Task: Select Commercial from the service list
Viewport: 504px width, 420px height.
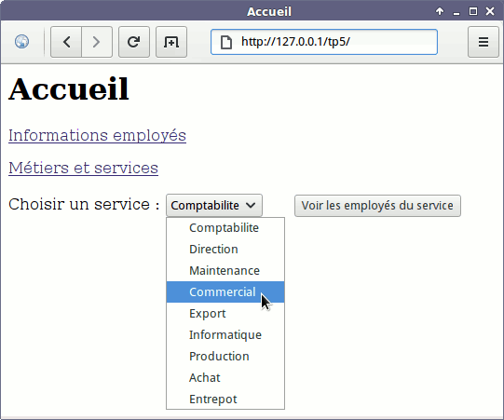Action: [x=225, y=292]
